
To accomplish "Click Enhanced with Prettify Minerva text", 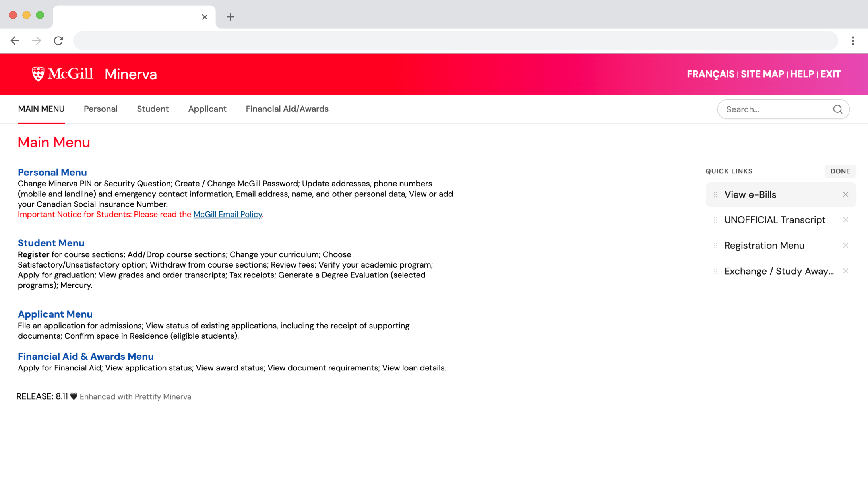I will 136,396.
